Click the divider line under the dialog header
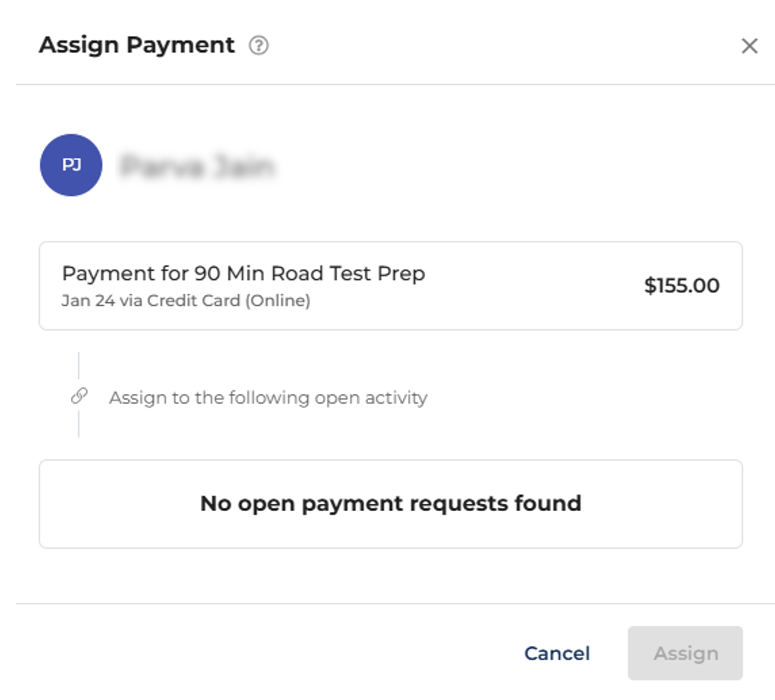Image resolution: width=775 pixels, height=700 pixels. coord(395,84)
